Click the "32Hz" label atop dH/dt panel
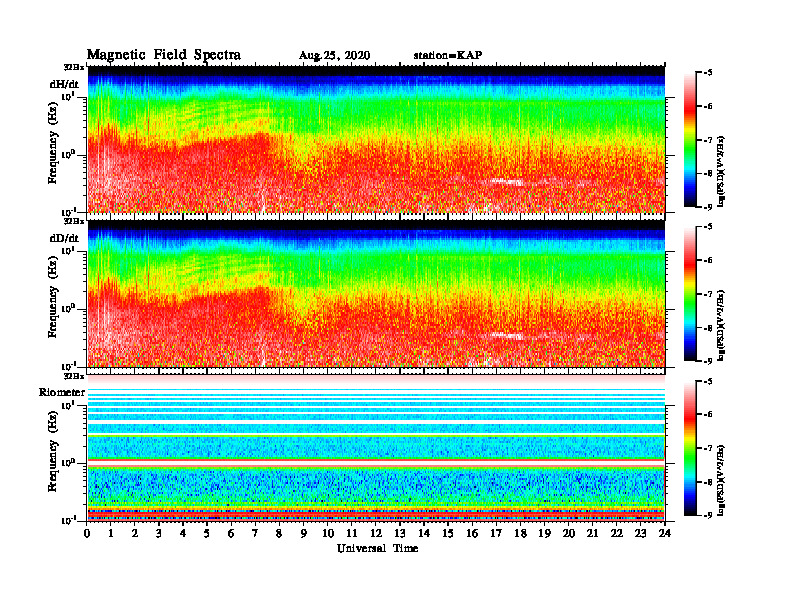 coord(74,67)
